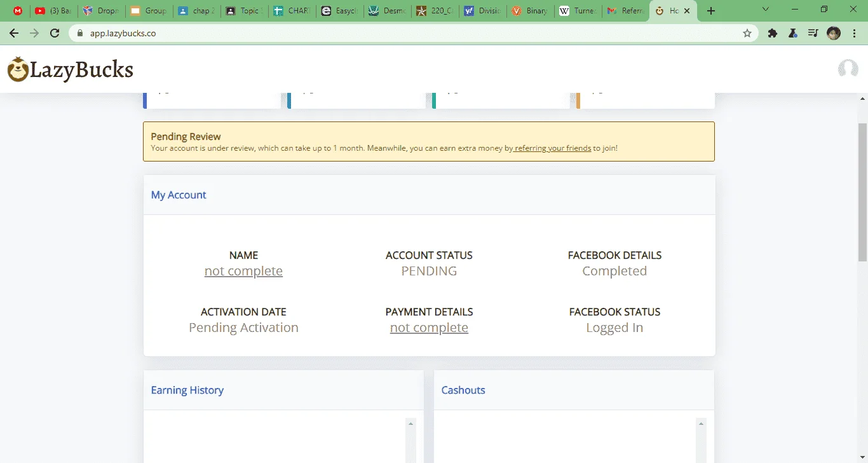This screenshot has height=463, width=868.
Task: Open the Chrome three-dot menu
Action: tap(855, 33)
